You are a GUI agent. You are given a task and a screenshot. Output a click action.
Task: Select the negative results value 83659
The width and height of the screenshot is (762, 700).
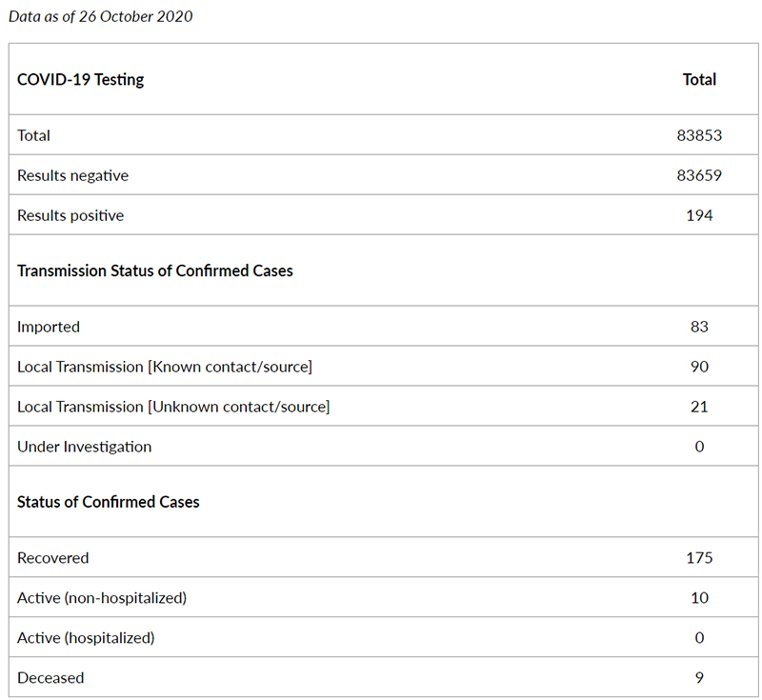(x=699, y=175)
